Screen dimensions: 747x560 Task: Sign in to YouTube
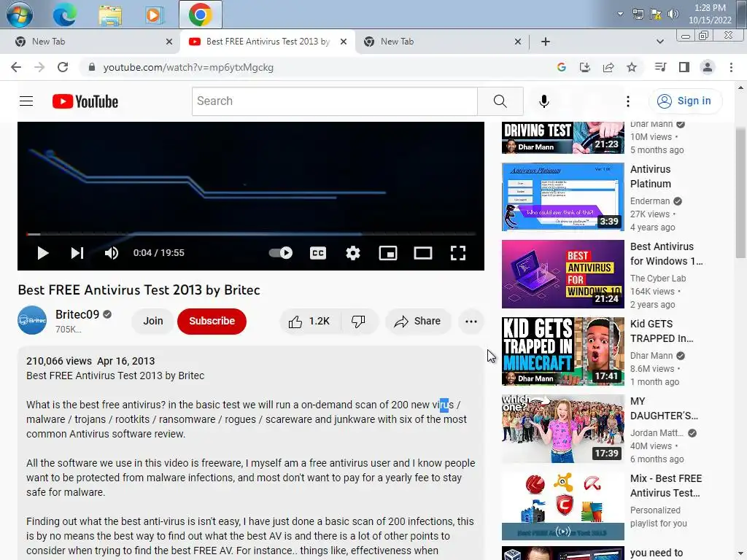(x=685, y=101)
